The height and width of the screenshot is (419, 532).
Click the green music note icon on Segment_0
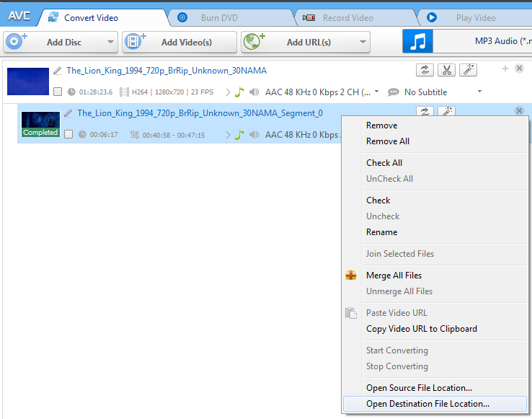click(x=239, y=134)
